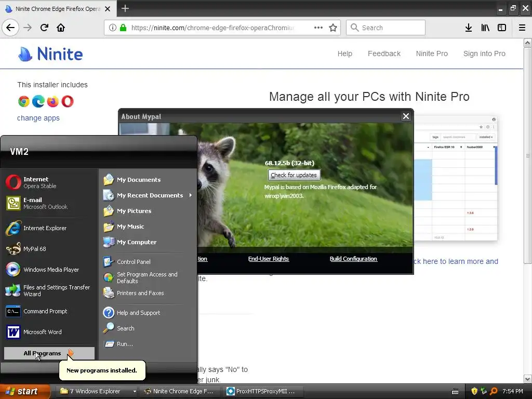Reload the Ninite page
Viewport: 532px width, 399px height.
click(44, 28)
